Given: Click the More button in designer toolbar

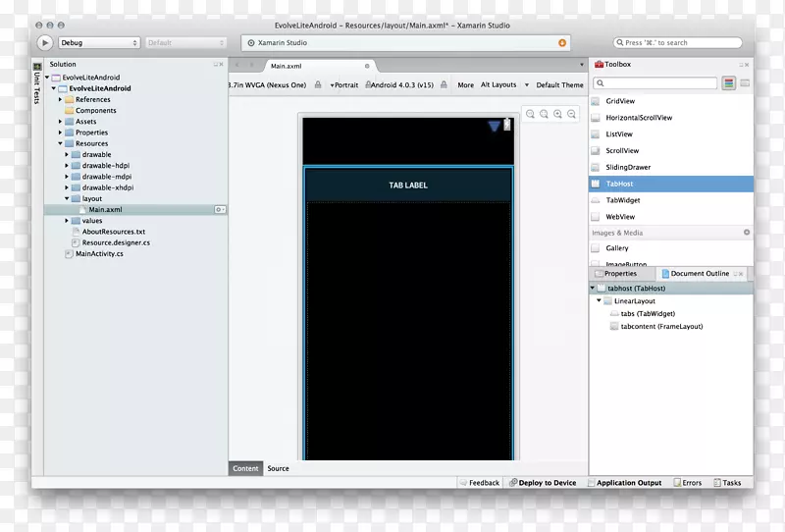Looking at the screenshot, I should pos(465,85).
